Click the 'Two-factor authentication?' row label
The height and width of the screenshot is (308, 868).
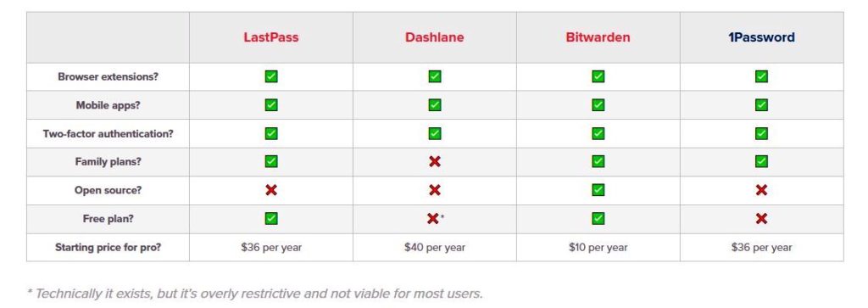point(108,133)
